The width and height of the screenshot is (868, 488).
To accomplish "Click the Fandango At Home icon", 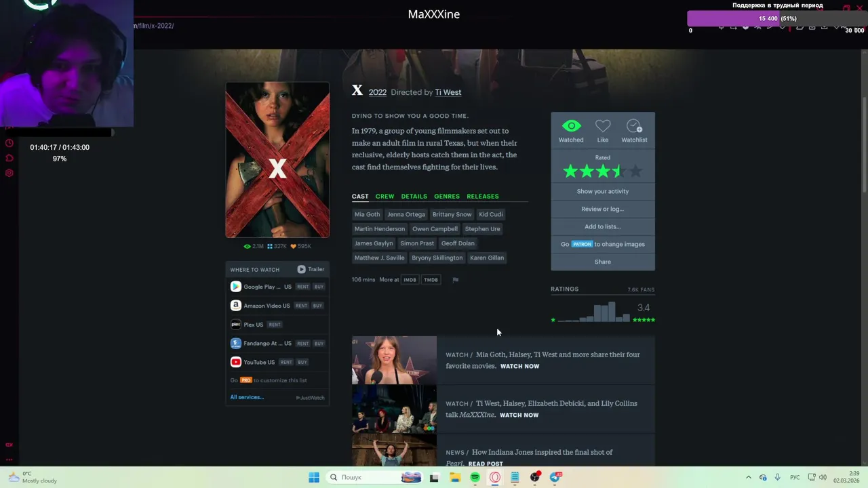I will click(x=235, y=343).
